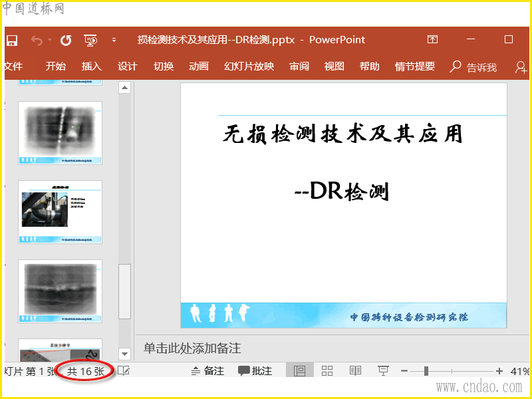Click the 告诉我 search box

point(473,67)
